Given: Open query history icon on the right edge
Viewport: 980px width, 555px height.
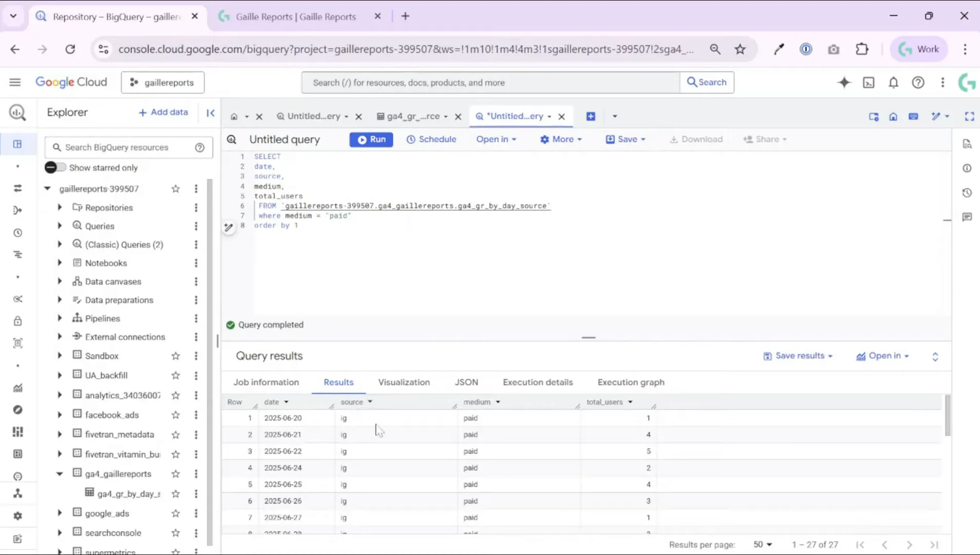Looking at the screenshot, I should (x=968, y=192).
